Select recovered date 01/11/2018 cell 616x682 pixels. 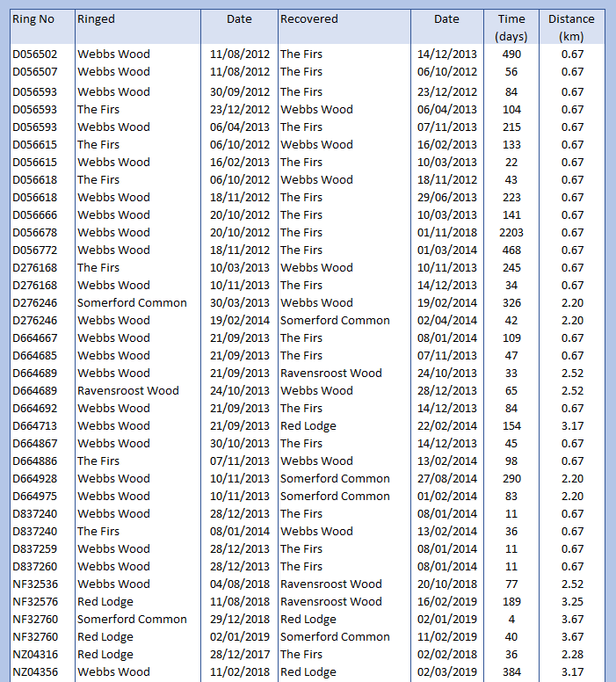point(446,233)
